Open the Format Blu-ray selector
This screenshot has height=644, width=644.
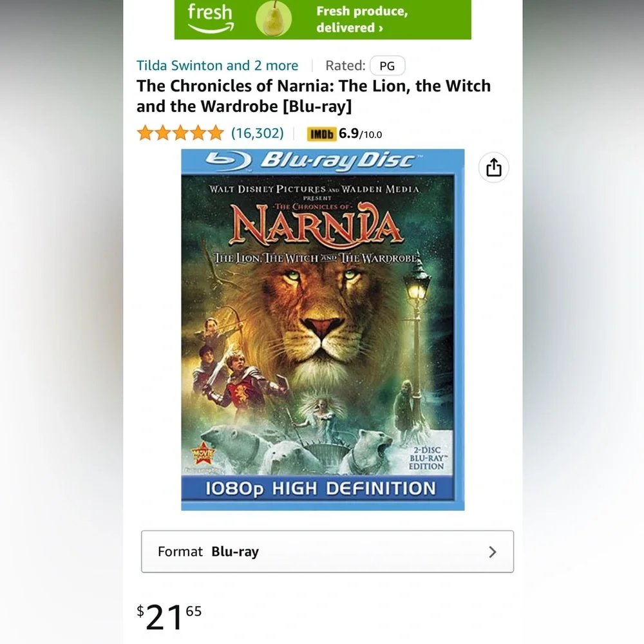click(x=327, y=552)
